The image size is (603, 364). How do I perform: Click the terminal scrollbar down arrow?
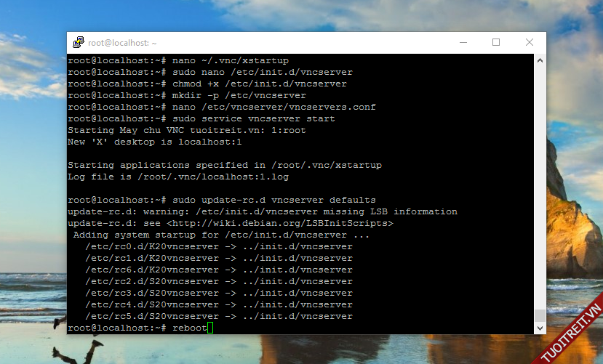click(540, 328)
